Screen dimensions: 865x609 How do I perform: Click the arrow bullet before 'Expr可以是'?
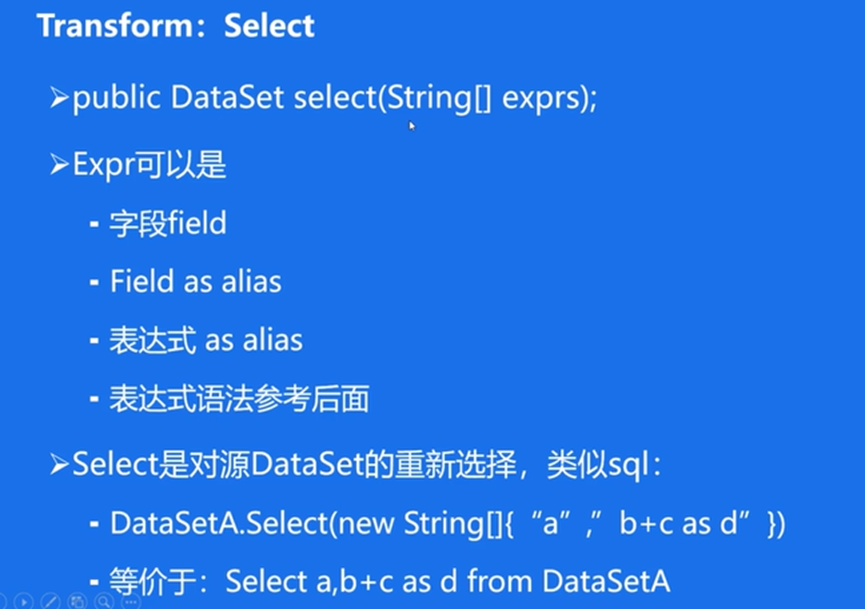[x=59, y=165]
